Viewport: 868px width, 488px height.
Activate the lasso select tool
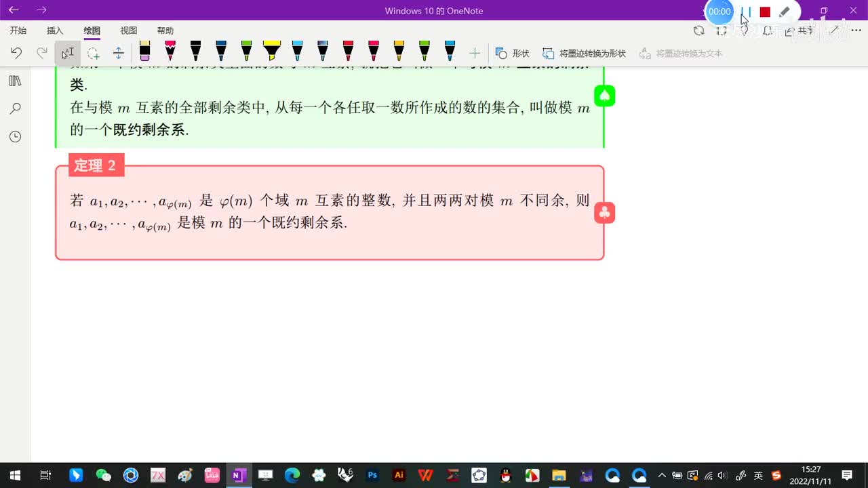tap(93, 53)
